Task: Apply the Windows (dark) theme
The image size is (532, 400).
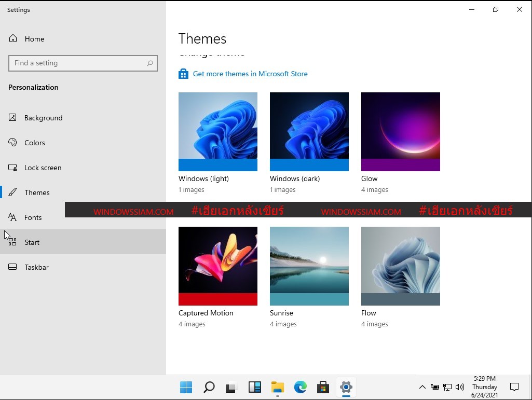Action: click(x=309, y=132)
